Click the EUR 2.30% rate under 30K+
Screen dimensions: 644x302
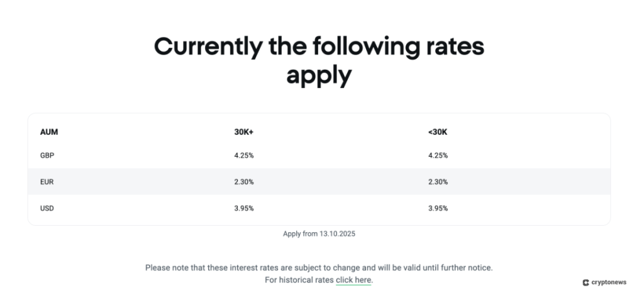(x=244, y=182)
